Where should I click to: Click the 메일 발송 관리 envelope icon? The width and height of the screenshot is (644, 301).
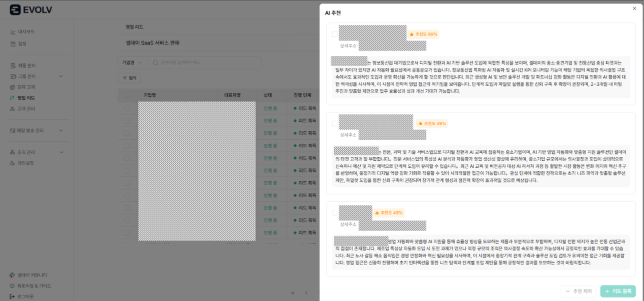click(x=13, y=131)
